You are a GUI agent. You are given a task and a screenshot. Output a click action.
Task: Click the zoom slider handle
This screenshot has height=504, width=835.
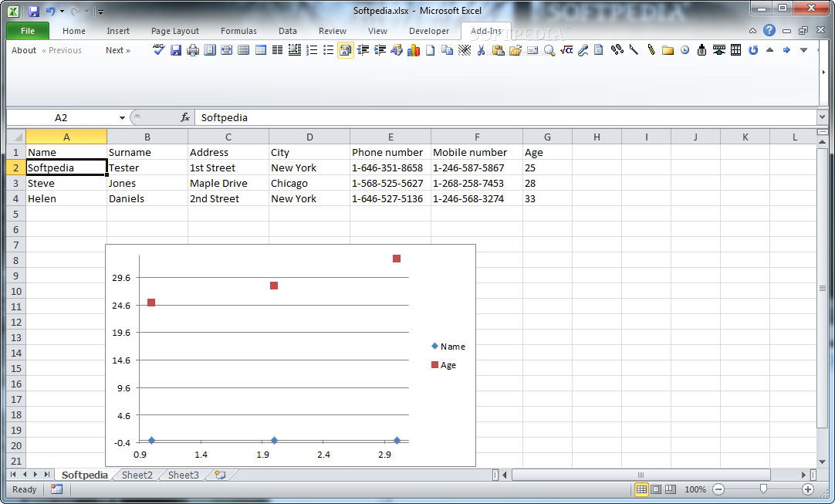(763, 489)
